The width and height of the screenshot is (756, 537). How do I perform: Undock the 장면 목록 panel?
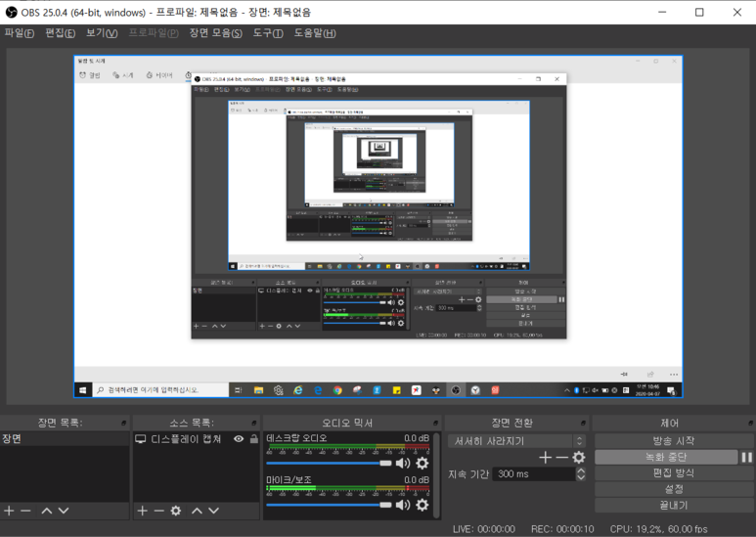click(x=124, y=423)
